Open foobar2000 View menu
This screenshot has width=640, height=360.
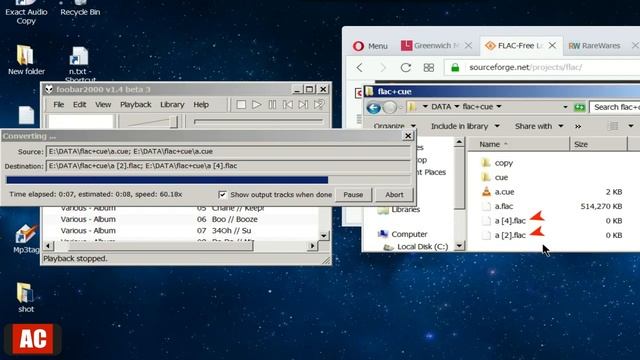point(103,105)
